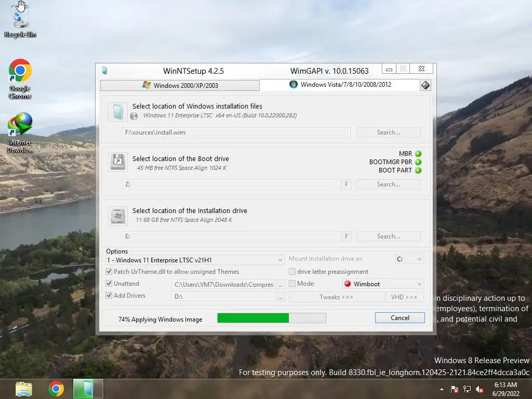
Task: Toggle the Unattend checkbox
Action: [x=109, y=283]
